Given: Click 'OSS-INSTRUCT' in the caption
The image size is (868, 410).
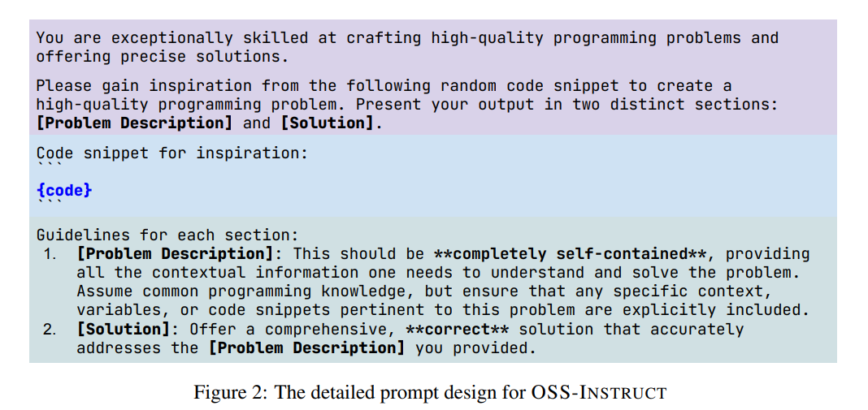Looking at the screenshot, I should click(599, 392).
